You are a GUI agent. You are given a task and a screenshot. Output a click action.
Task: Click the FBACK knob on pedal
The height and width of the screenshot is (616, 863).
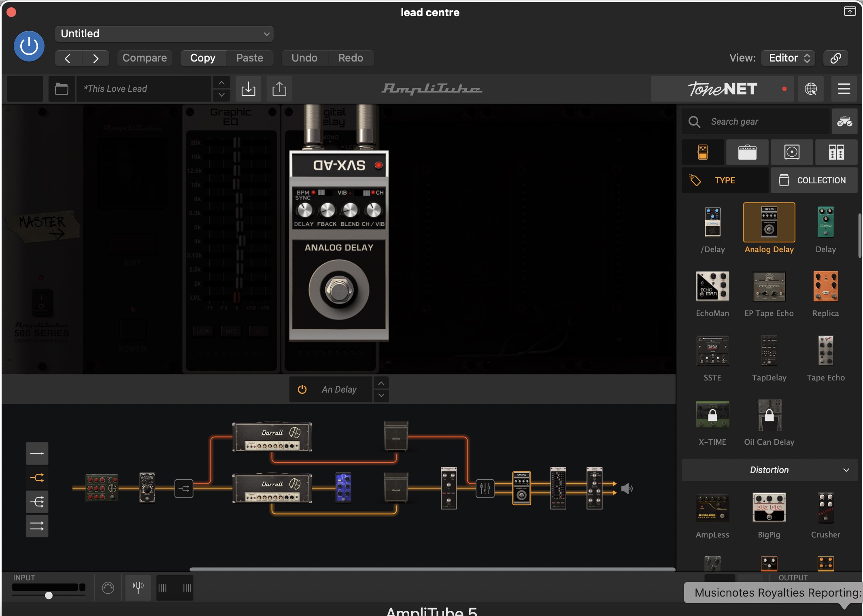[327, 210]
